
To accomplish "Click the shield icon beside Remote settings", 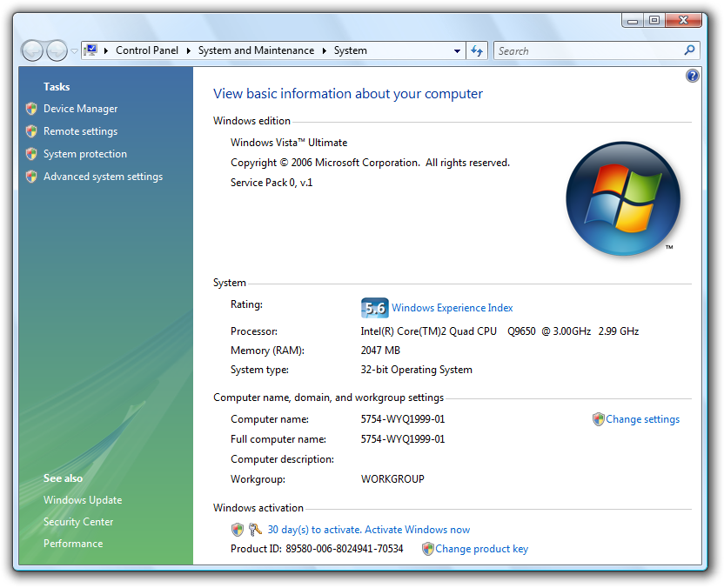I will 31,131.
